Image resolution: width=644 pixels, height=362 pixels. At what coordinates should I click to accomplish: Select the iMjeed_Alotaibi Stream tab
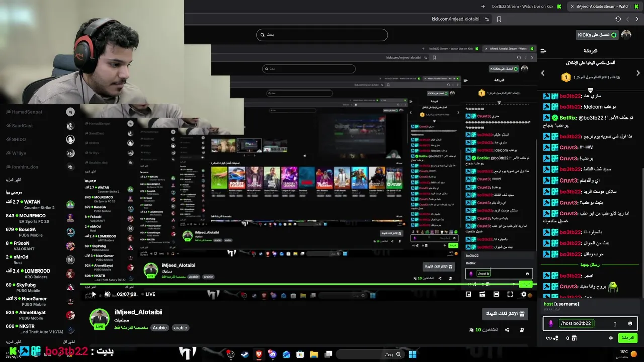(604, 6)
